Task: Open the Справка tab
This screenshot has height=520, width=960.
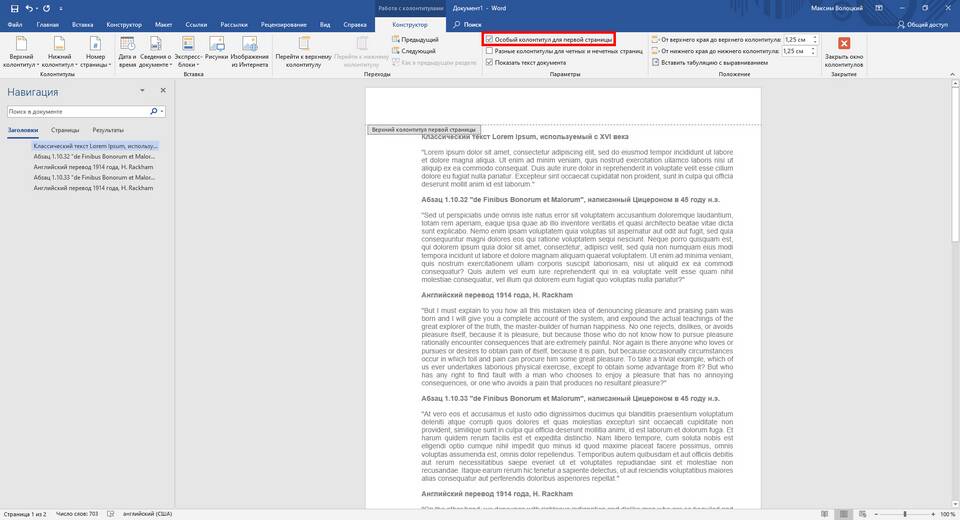Action: tap(355, 24)
